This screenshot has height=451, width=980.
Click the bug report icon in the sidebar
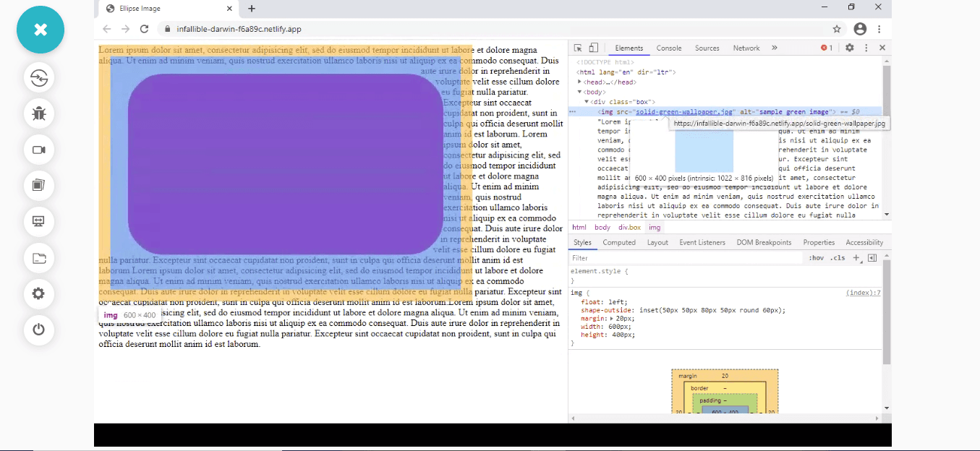tap(39, 113)
